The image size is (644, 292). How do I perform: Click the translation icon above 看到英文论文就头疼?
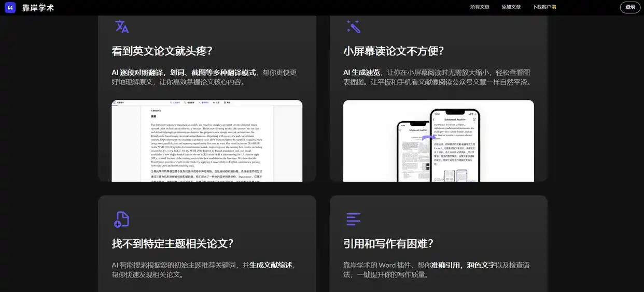(122, 26)
